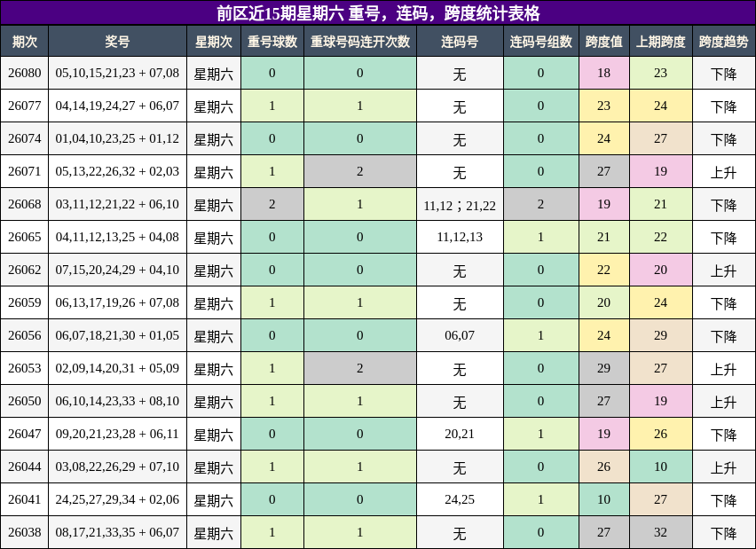
Task: Click consecutive numbers cell 11,12；21,22
Action: [460, 206]
